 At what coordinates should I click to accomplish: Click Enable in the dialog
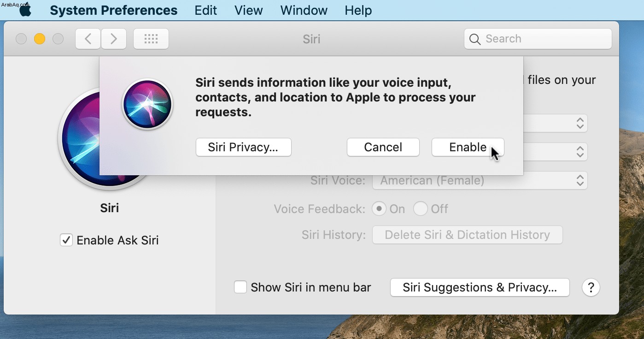point(468,147)
